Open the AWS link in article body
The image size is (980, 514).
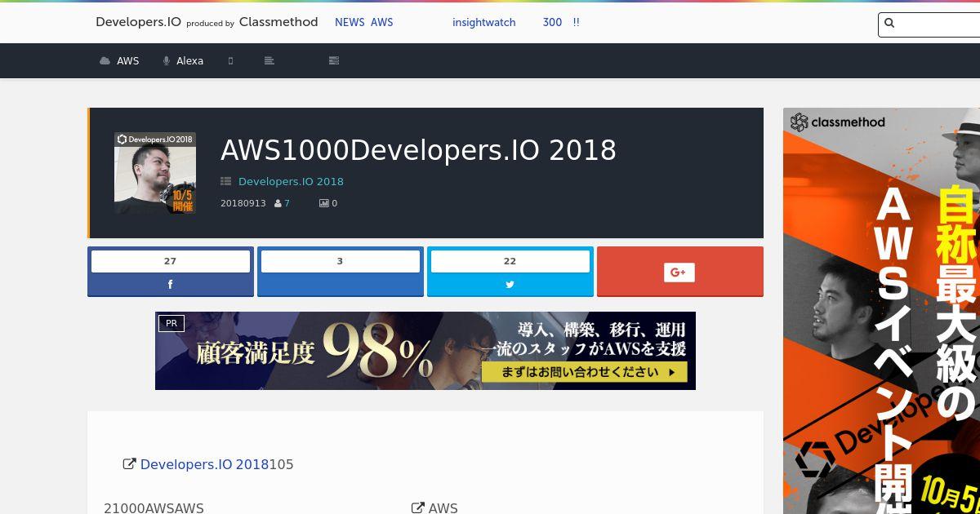coord(443,507)
